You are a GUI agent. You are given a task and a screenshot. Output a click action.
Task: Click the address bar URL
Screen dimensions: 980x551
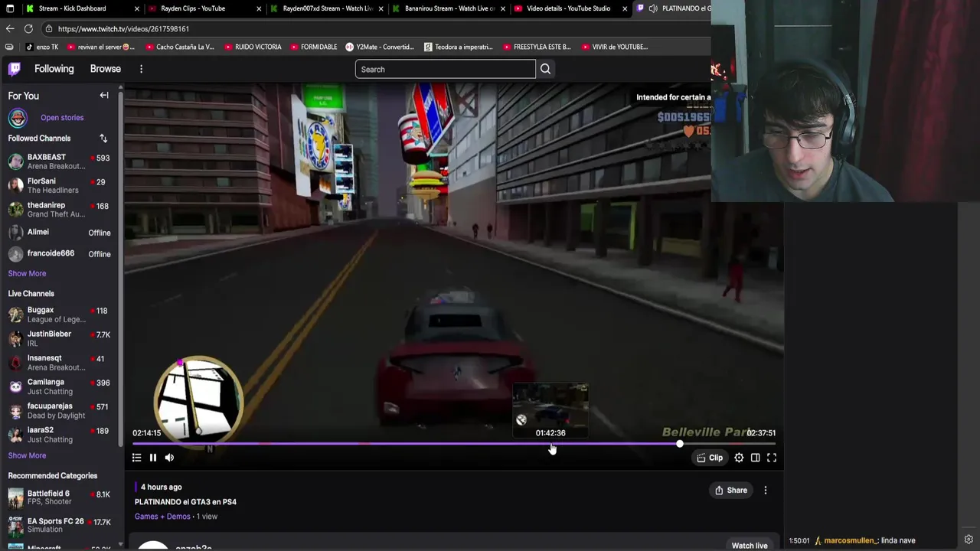point(123,29)
